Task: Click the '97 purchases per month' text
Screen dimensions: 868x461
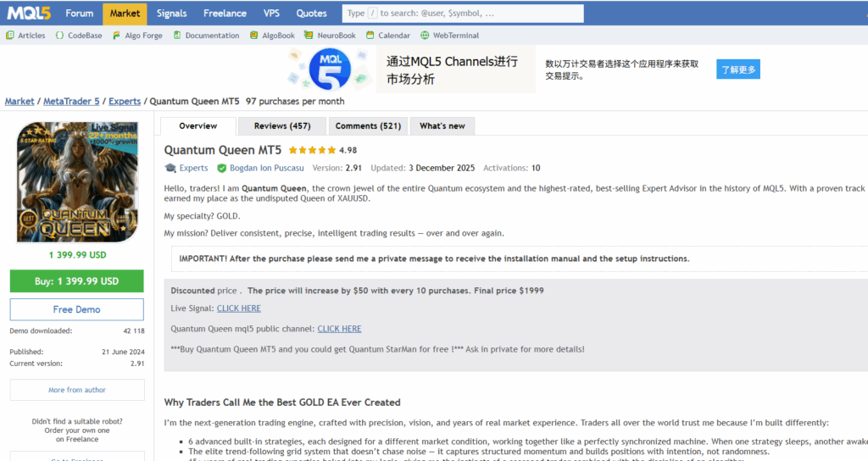Action: click(x=295, y=102)
